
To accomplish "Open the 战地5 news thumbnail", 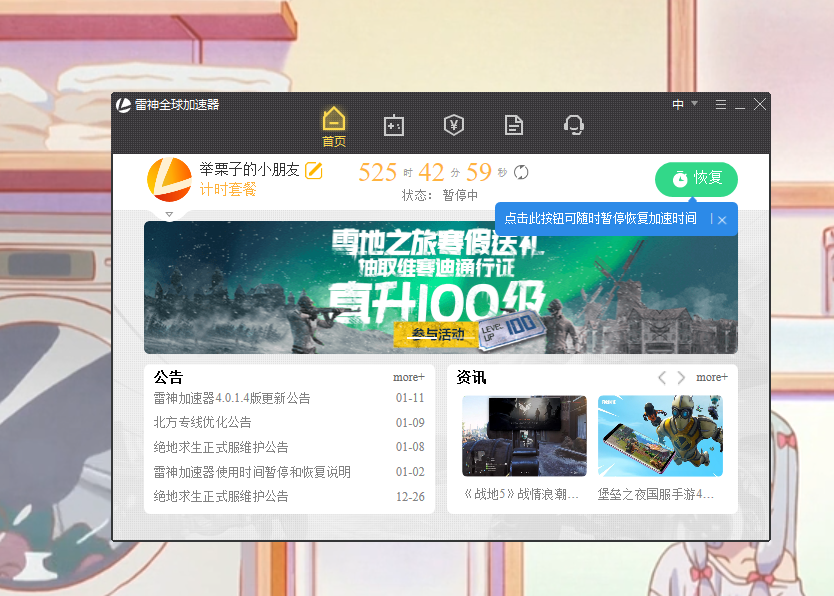I will [x=524, y=436].
